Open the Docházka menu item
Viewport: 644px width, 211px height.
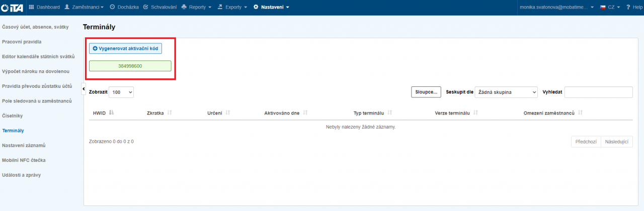point(124,7)
